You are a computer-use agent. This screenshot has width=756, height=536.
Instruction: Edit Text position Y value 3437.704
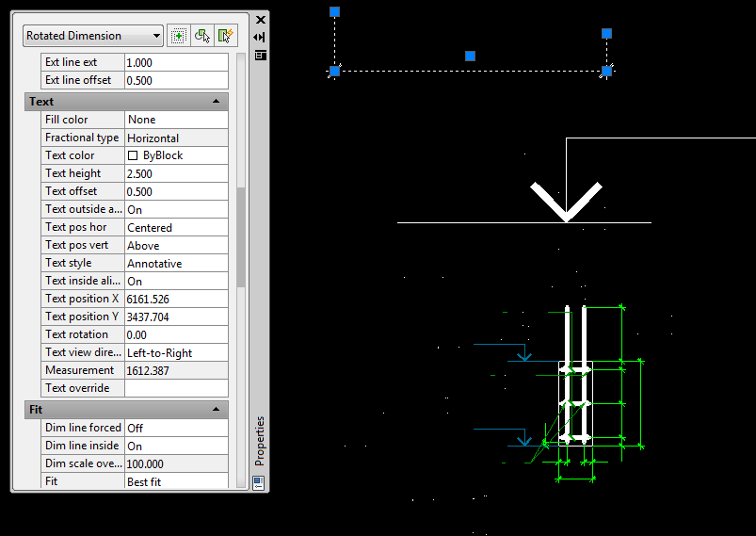tap(176, 317)
